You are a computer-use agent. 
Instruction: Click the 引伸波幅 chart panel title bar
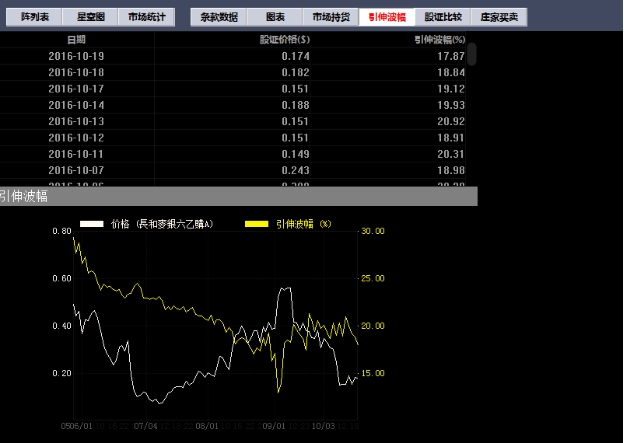(x=238, y=197)
